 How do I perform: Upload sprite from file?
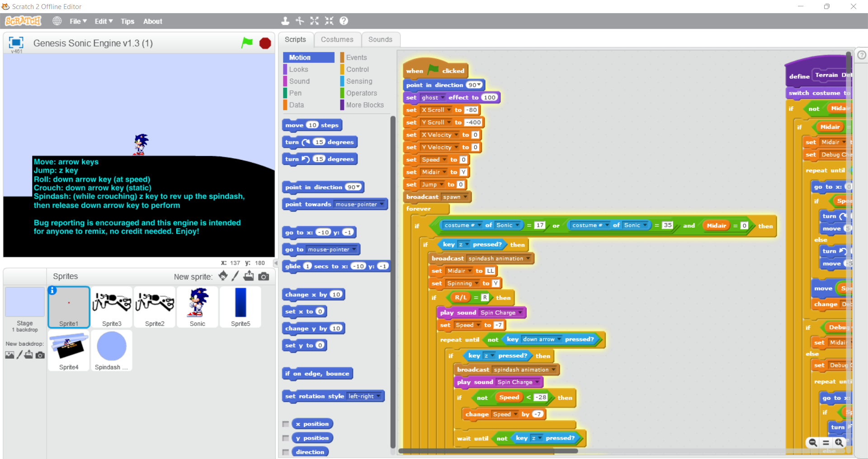click(x=249, y=276)
